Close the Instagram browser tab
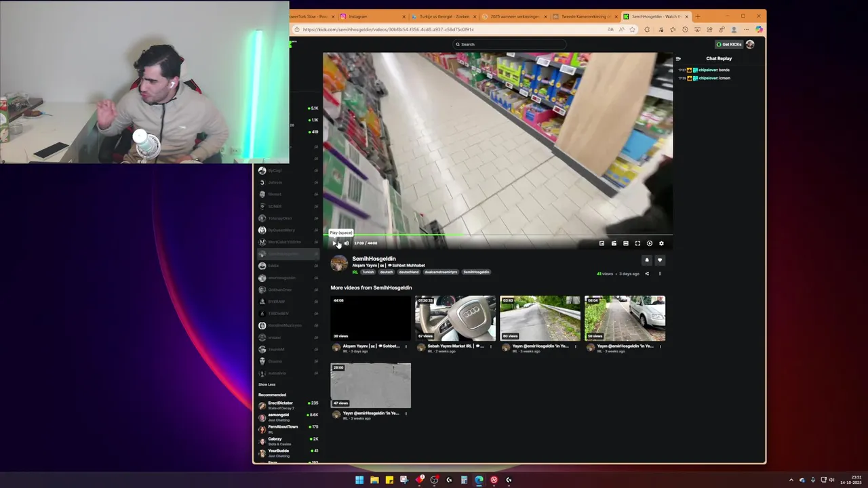The height and width of the screenshot is (488, 868). pyautogui.click(x=404, y=16)
